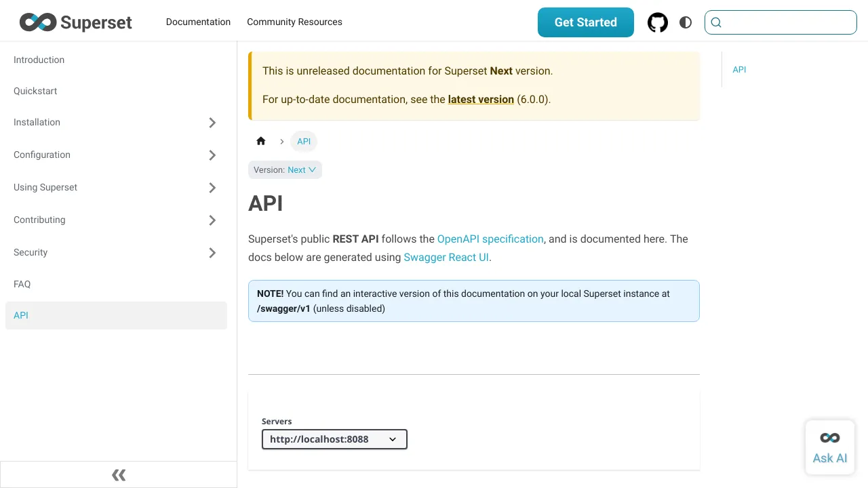The height and width of the screenshot is (488, 868).
Task: Click the Superset brand name text
Action: coord(96,22)
